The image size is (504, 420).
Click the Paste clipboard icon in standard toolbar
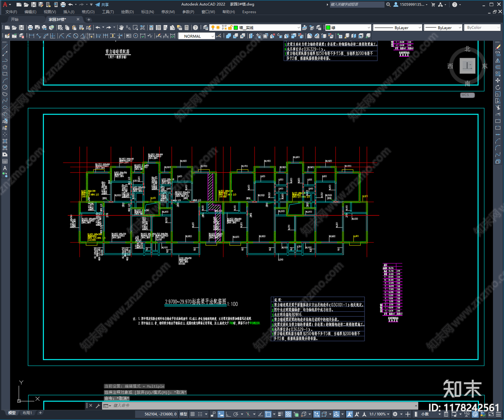(74, 28)
